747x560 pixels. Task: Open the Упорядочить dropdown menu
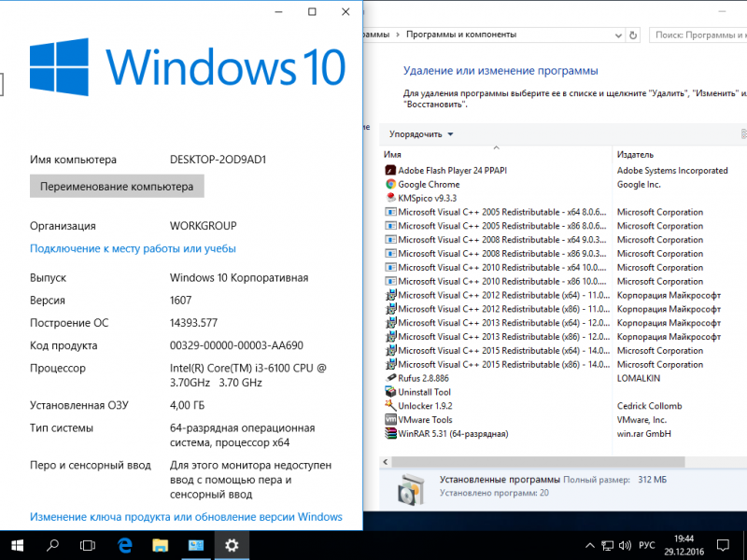421,134
